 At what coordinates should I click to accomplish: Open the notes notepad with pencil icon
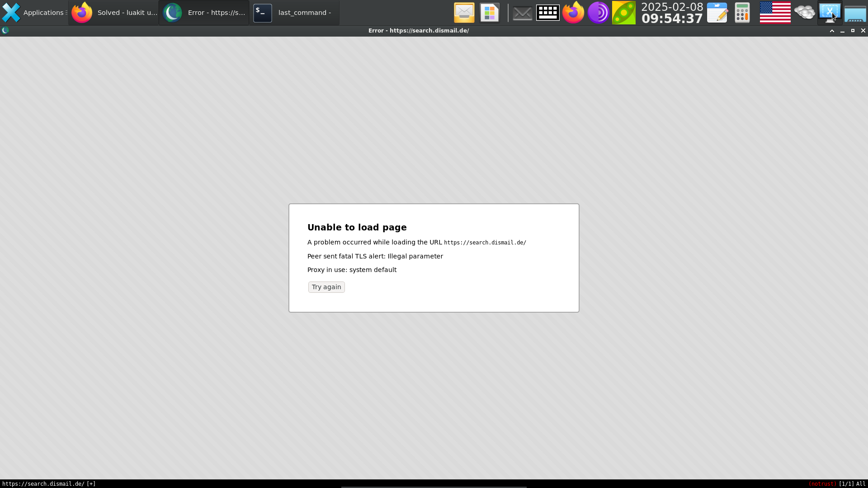point(717,13)
